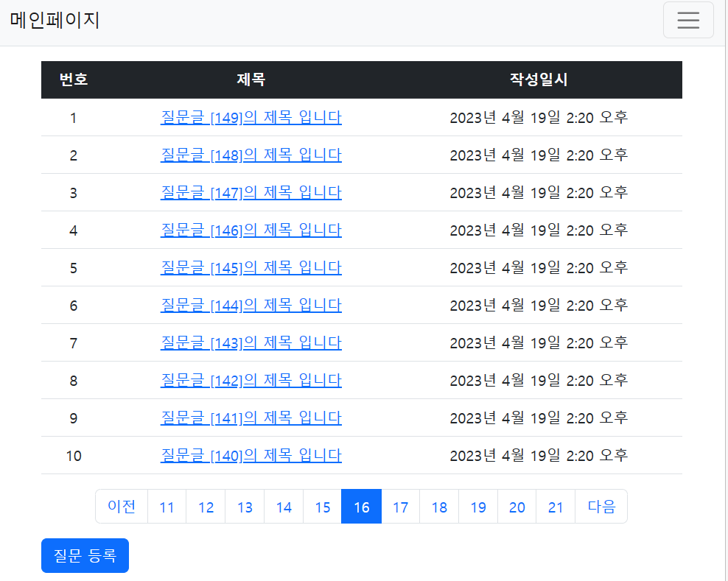The height and width of the screenshot is (581, 728).
Task: Go to page 11
Action: (167, 507)
